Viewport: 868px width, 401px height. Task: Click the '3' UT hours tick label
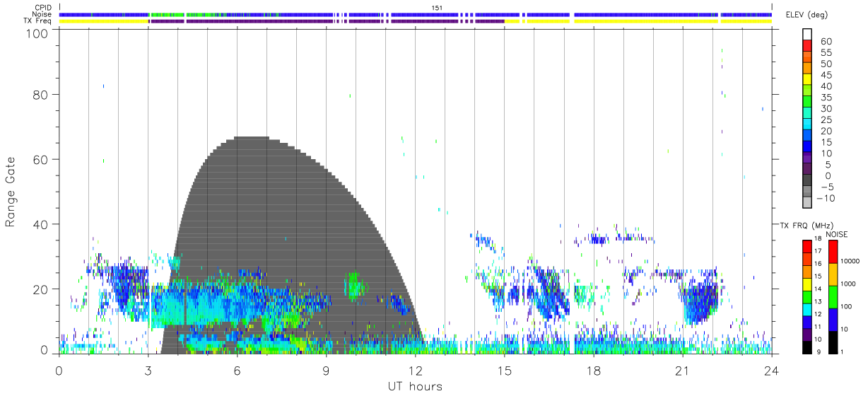(148, 370)
